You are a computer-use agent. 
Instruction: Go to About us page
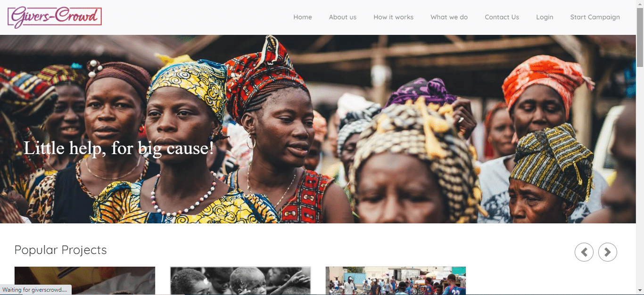pyautogui.click(x=343, y=17)
